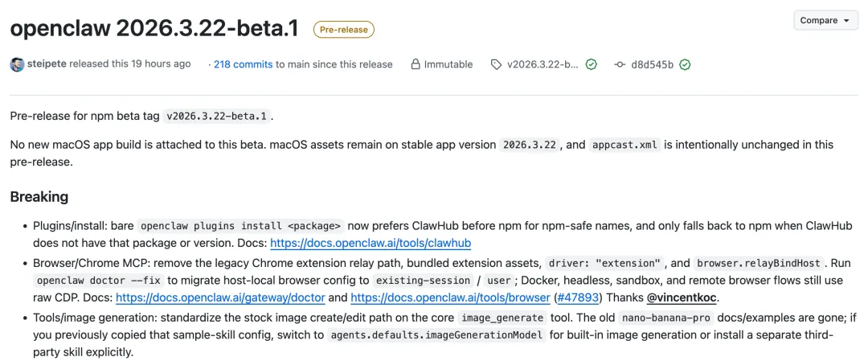Open the steipete profile username link
868x361 pixels.
tap(47, 64)
